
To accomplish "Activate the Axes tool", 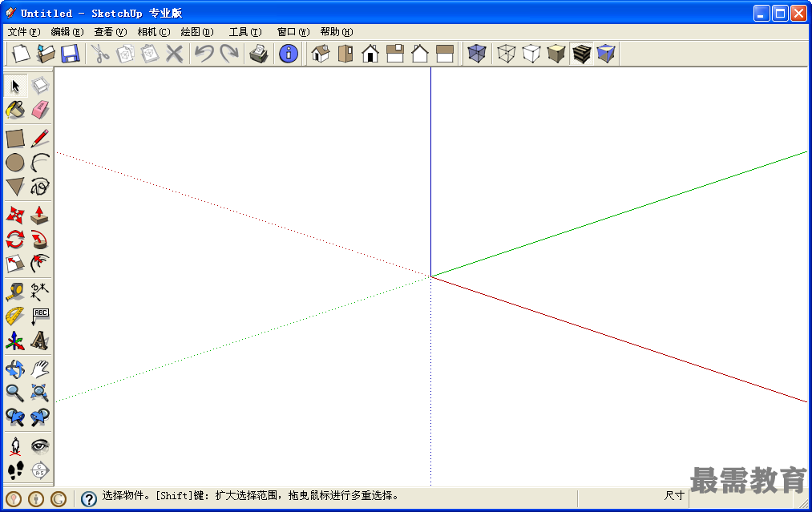I will click(x=15, y=341).
